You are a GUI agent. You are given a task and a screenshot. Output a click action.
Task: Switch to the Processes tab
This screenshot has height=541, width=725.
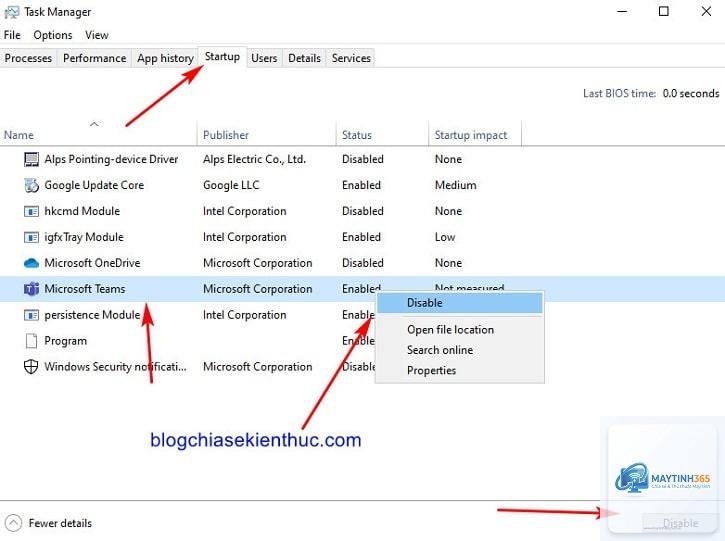(x=28, y=58)
